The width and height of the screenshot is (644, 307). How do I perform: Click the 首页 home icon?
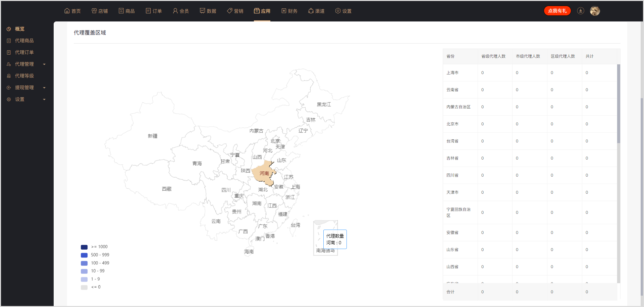coord(67,11)
